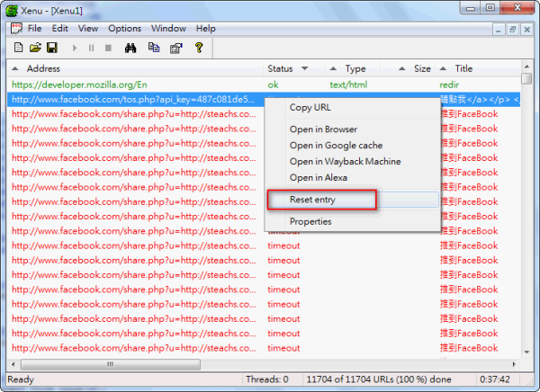The height and width of the screenshot is (392, 540).
Task: Restore the inner Xenu1 document window
Action: click(512, 30)
